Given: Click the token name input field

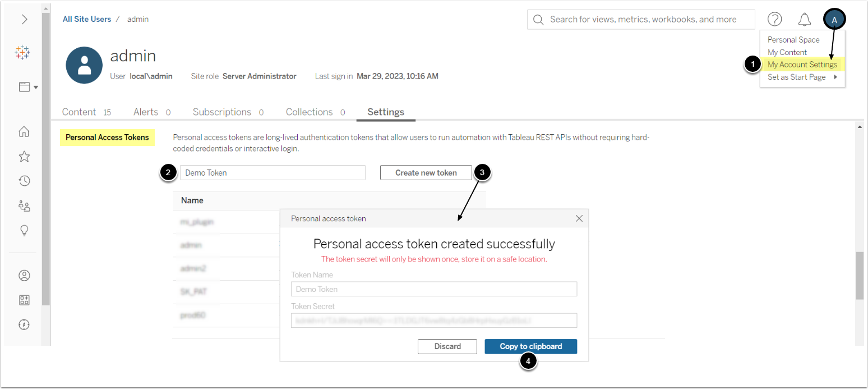Looking at the screenshot, I should click(273, 173).
